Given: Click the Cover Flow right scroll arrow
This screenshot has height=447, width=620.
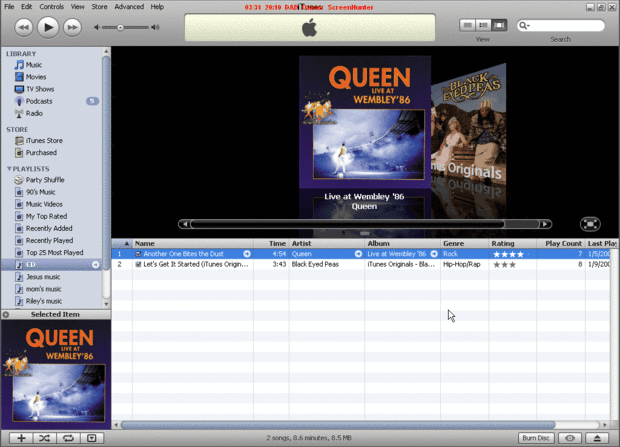Looking at the screenshot, I should (545, 224).
